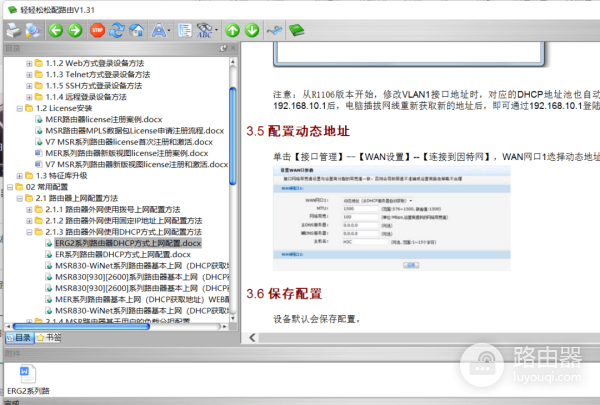This screenshot has height=405, width=600.
Task: Switch to the 书签 tab
Action: [49, 338]
